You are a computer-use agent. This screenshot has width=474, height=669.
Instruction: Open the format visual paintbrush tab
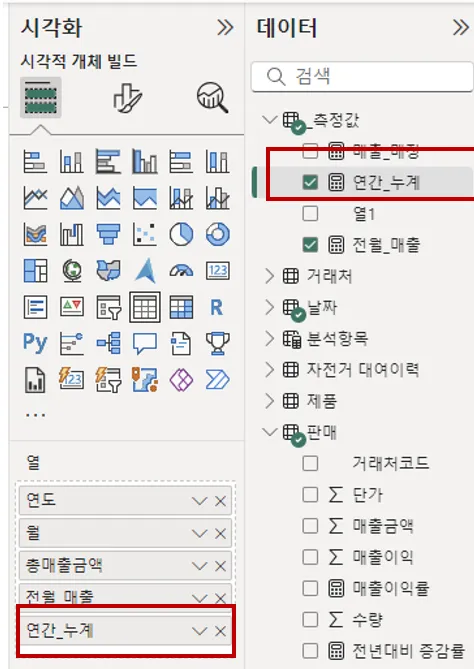[127, 98]
